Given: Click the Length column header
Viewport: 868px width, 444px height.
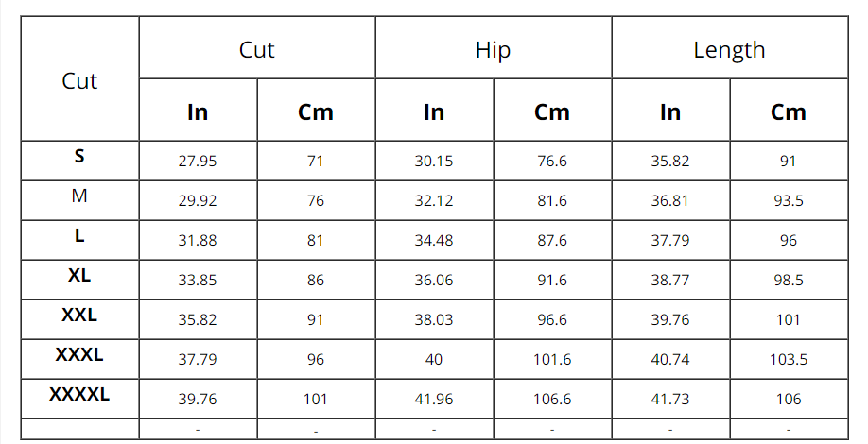Looking at the screenshot, I should point(729,50).
